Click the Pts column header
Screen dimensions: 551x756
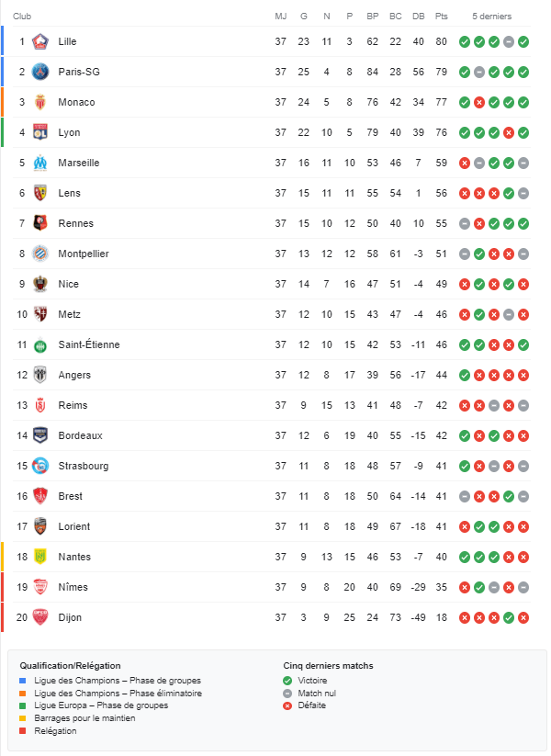point(441,17)
